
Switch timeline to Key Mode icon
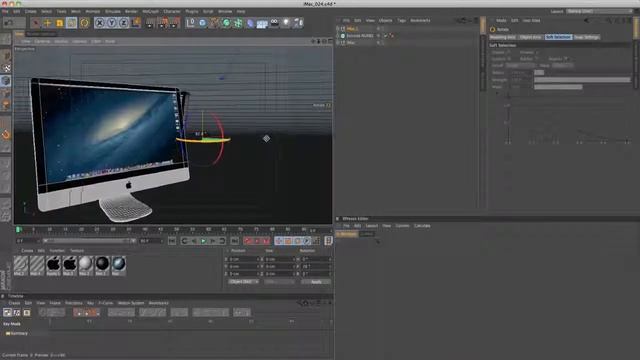[x=7, y=313]
